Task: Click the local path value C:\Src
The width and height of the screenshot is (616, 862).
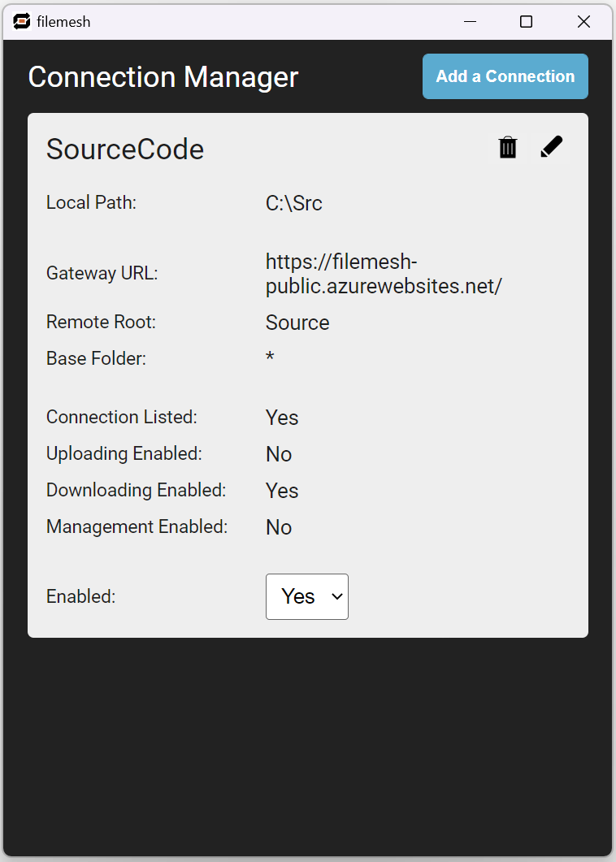Action: click(x=293, y=203)
